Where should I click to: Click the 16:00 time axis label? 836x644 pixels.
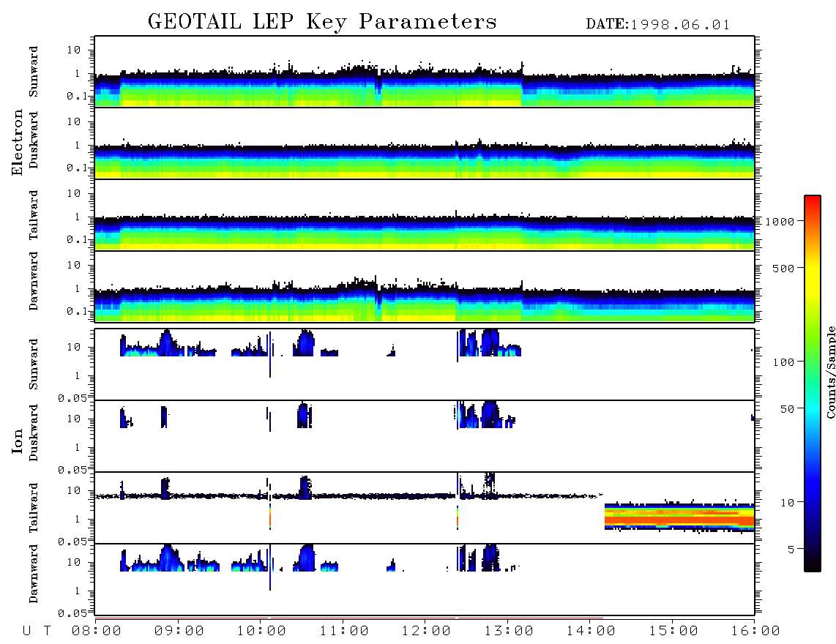pyautogui.click(x=755, y=632)
